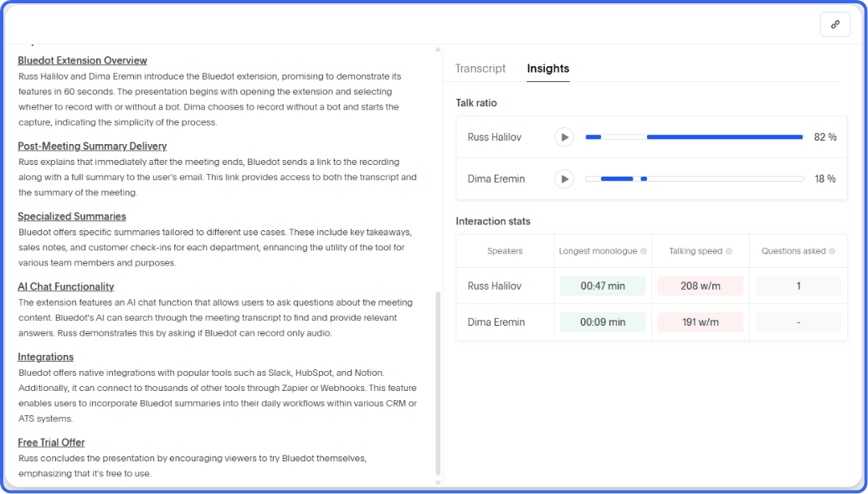Click the Speakers column header
Screen dimensions: 868x494
pos(505,251)
